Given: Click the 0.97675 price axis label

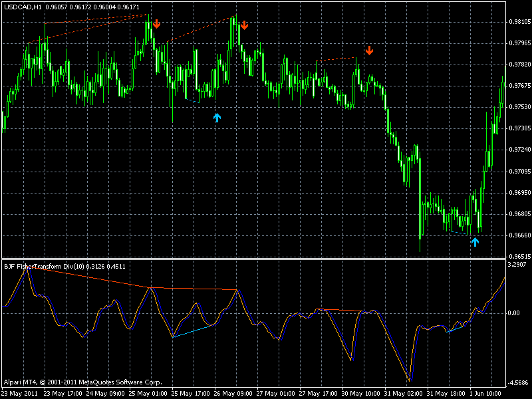Looking at the screenshot, I should (x=519, y=86).
